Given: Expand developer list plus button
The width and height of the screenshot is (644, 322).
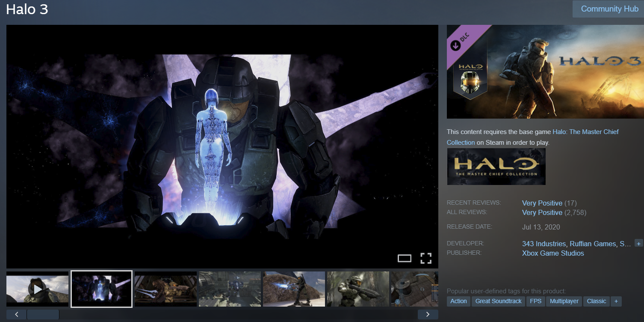Looking at the screenshot, I should [639, 243].
